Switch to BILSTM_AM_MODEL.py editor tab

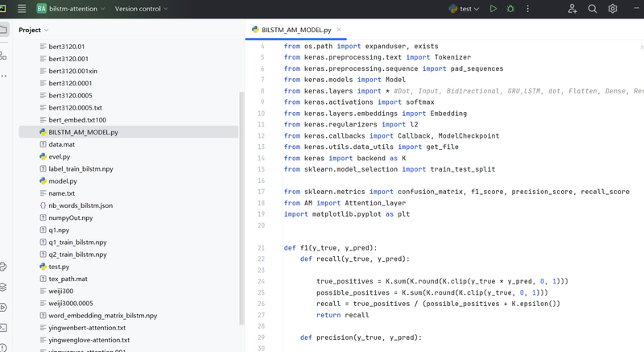(x=296, y=30)
